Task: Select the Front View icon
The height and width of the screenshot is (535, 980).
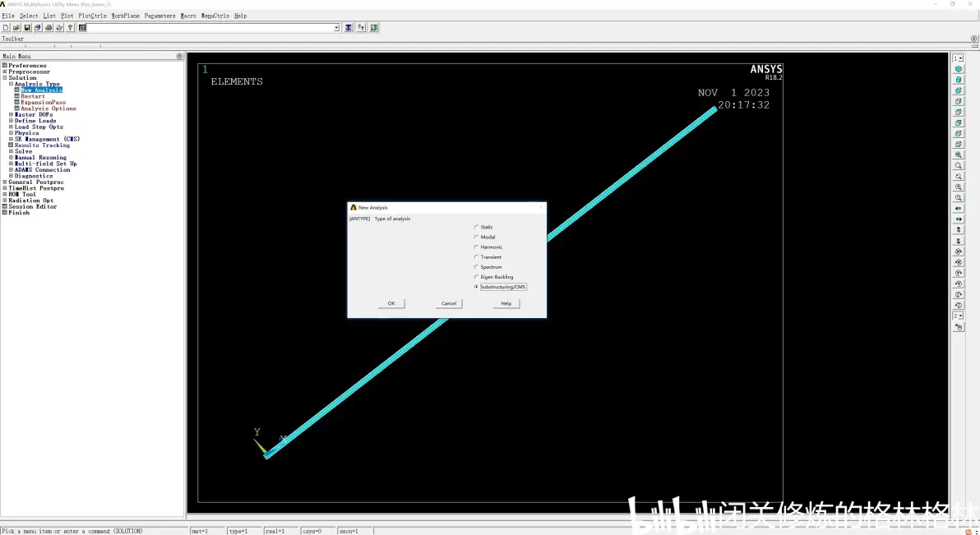Action: pyautogui.click(x=958, y=90)
